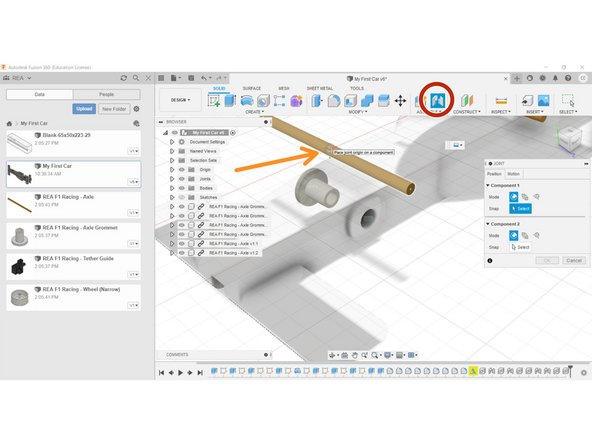Activate the window Select tool
Image resolution: width=592 pixels, height=444 pixels.
click(568, 100)
